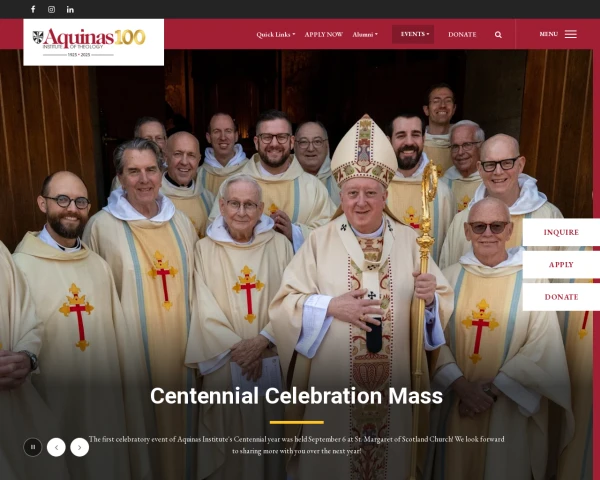This screenshot has width=600, height=480.
Task: Click the DONATE side button
Action: pyautogui.click(x=561, y=297)
